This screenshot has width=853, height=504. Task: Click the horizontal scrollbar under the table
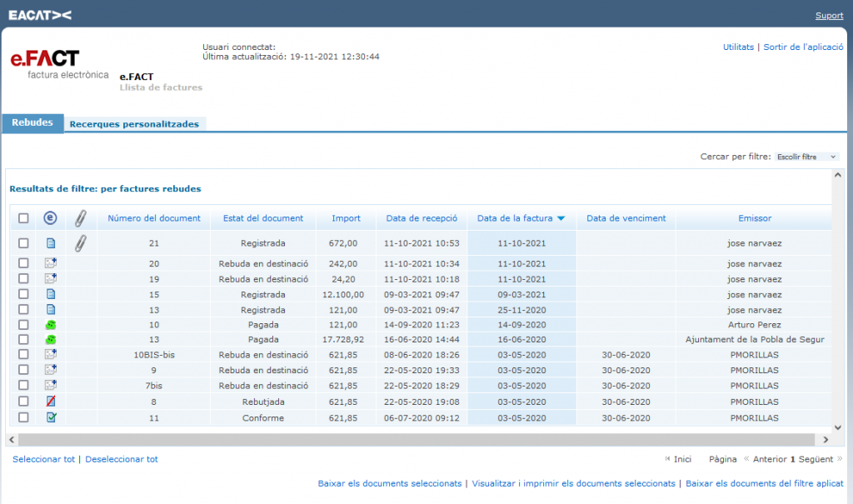click(x=417, y=440)
